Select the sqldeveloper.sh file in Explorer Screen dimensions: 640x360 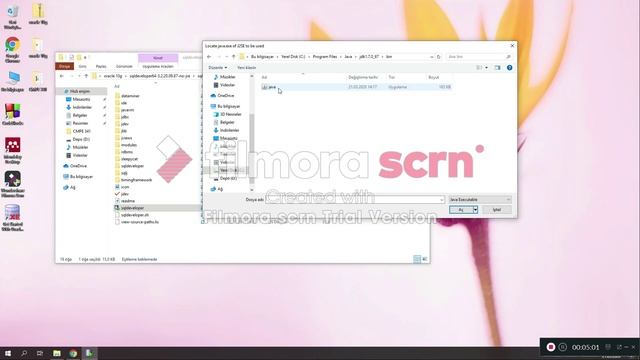click(x=135, y=215)
